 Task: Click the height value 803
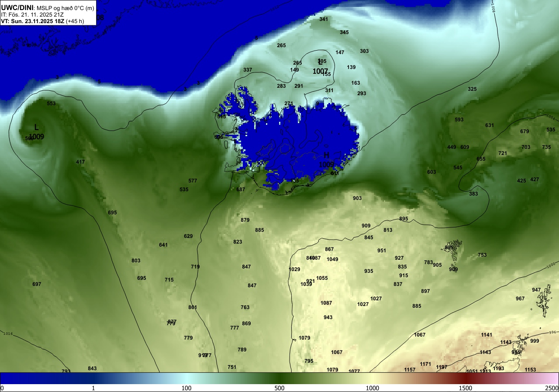pyautogui.click(x=136, y=261)
